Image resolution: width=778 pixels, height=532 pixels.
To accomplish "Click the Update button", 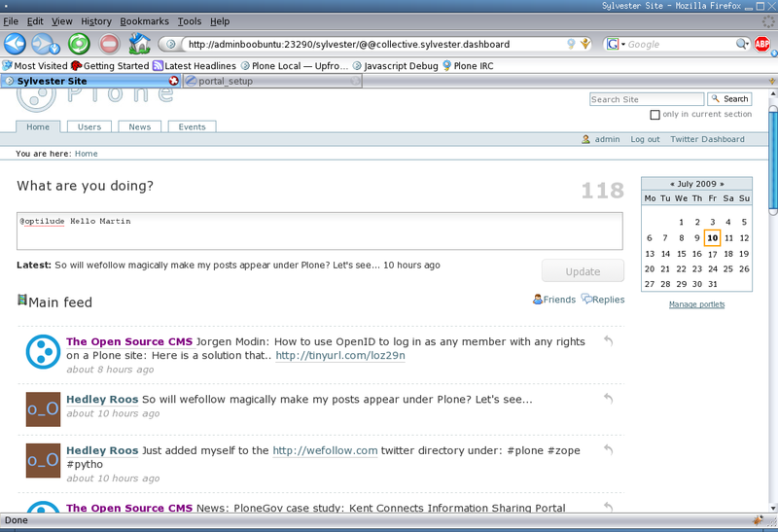I will pyautogui.click(x=583, y=271).
